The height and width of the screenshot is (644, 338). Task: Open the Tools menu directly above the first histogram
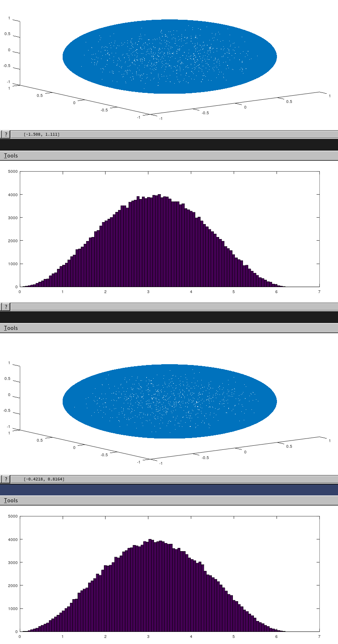pyautogui.click(x=11, y=155)
